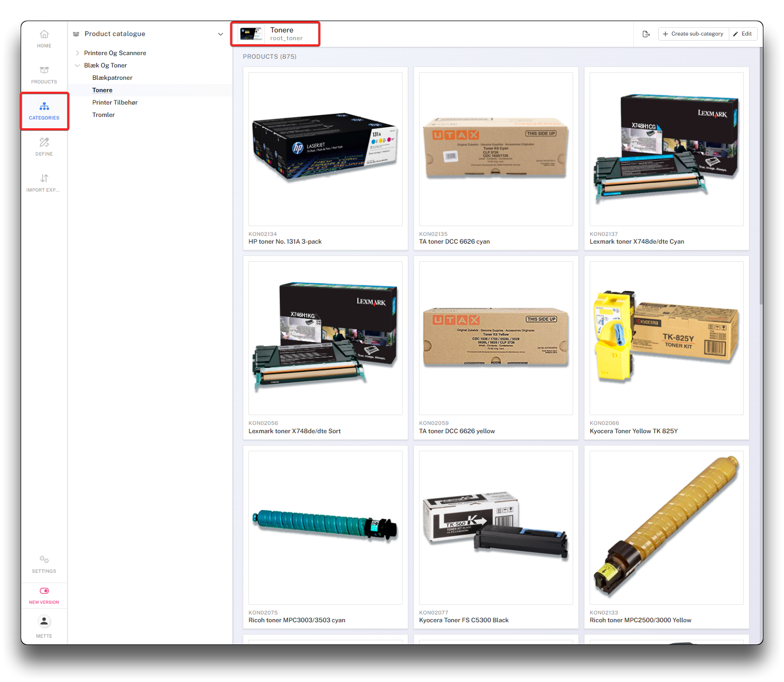The width and height of the screenshot is (784, 682).
Task: Click 'Ricoh toner MPC2500/3000 Yellow' title
Action: click(x=641, y=620)
